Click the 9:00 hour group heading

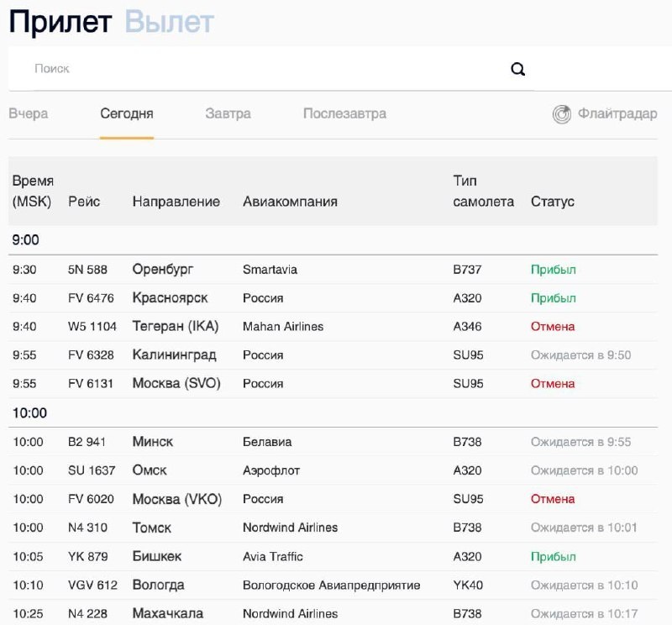26,239
